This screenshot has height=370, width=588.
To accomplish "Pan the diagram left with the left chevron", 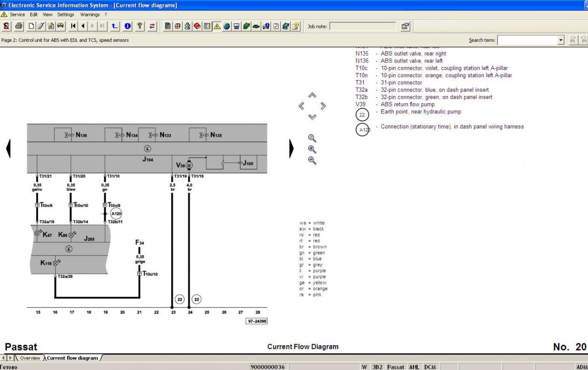I will [301, 106].
